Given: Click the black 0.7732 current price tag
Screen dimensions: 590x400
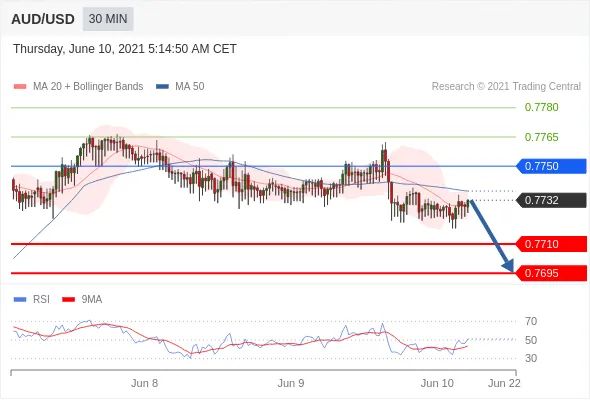Looking at the screenshot, I should pyautogui.click(x=551, y=200).
